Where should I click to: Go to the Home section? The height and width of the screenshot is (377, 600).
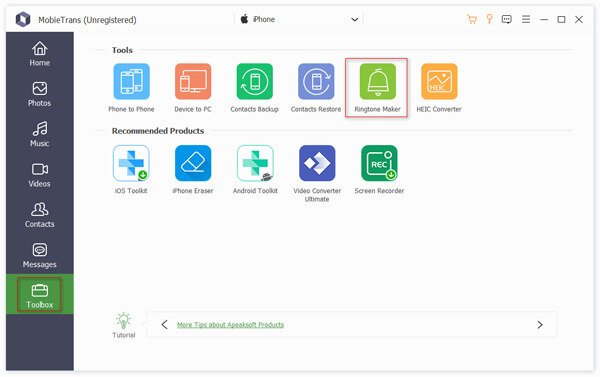[40, 54]
